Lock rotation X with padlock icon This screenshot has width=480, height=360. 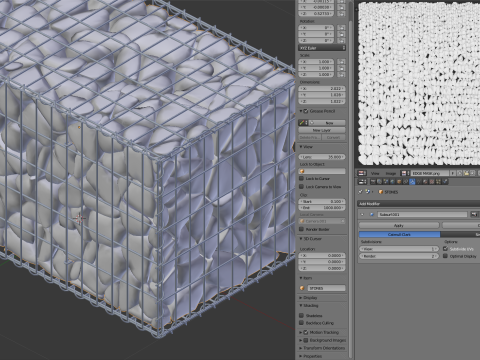[x=341, y=28]
